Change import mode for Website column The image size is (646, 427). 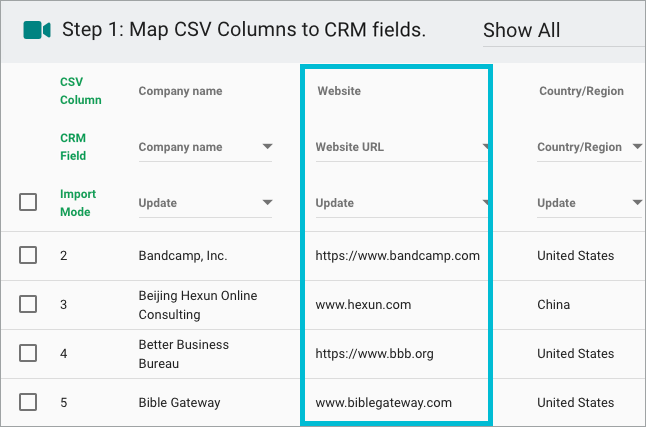pos(402,203)
